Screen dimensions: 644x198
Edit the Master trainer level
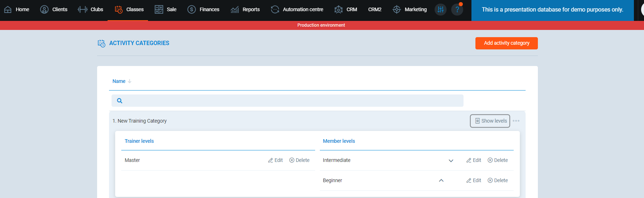tap(275, 160)
